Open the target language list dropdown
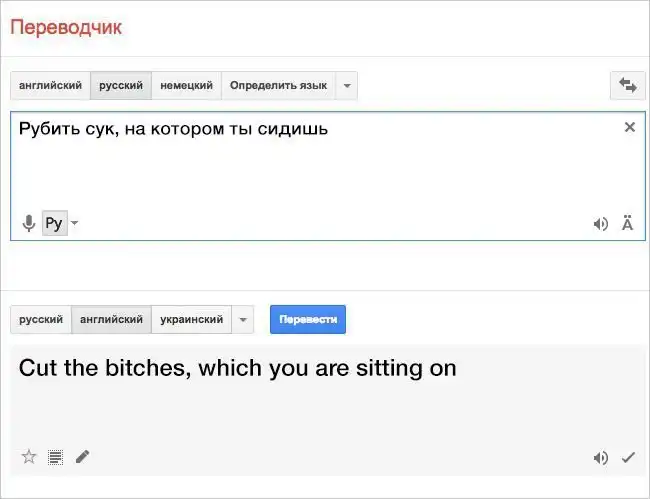 coord(244,320)
